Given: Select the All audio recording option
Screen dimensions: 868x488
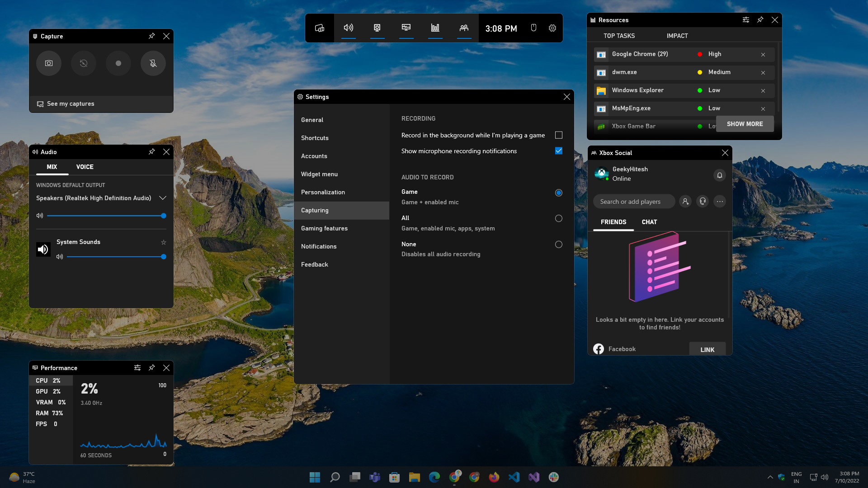Looking at the screenshot, I should (559, 219).
